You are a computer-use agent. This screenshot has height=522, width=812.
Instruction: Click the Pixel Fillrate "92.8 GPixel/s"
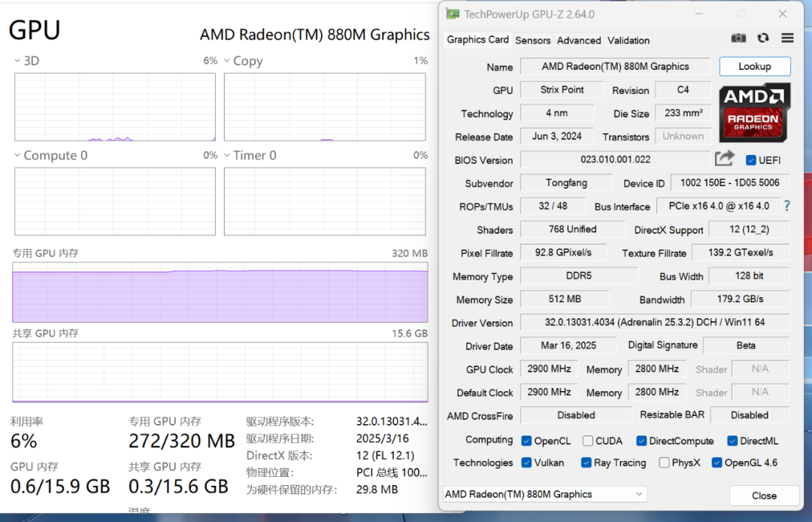point(563,253)
